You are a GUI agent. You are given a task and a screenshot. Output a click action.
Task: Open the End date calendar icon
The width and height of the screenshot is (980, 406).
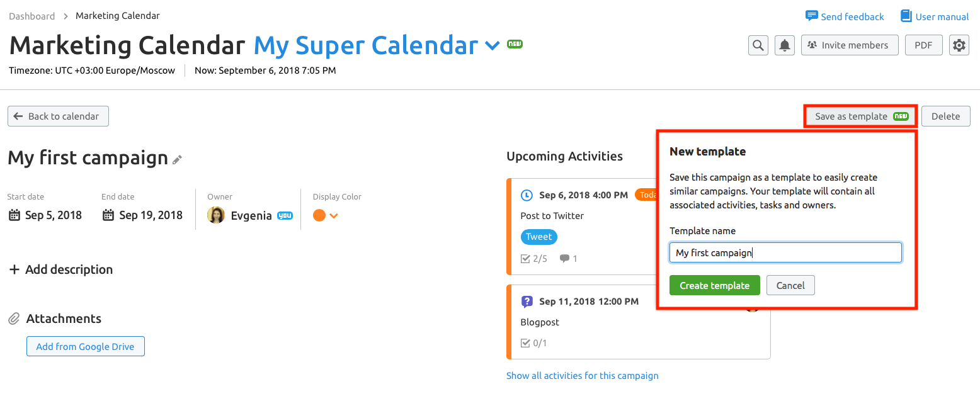tap(108, 215)
